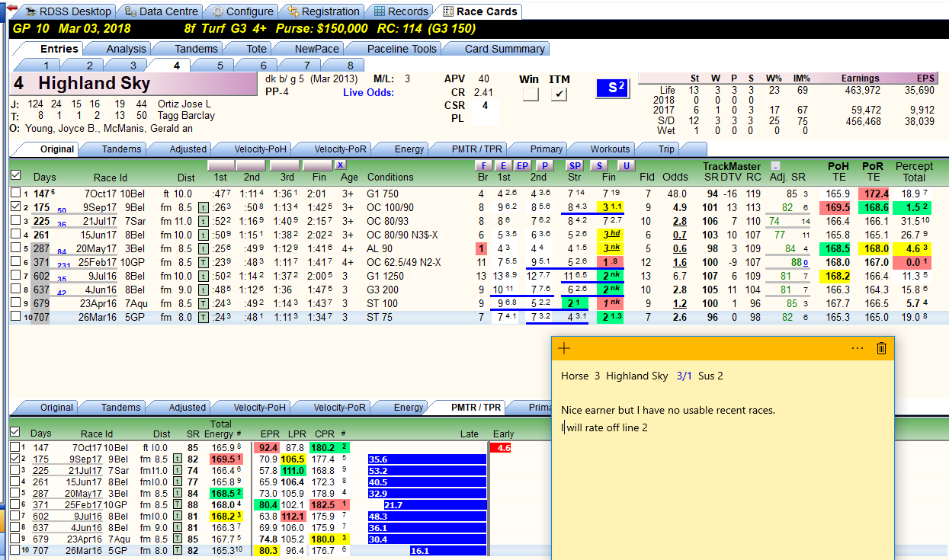Image resolution: width=949 pixels, height=560 pixels.
Task: Click turf 't' icon on 9Sep17 row
Action: [204, 206]
